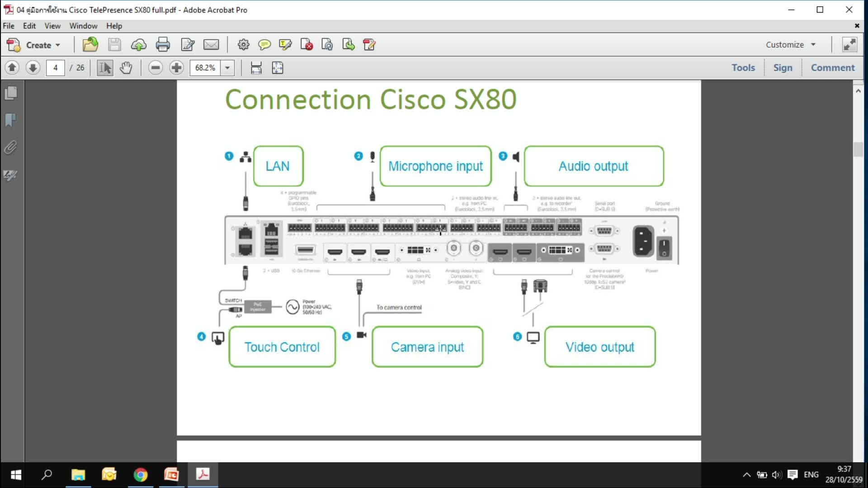Open the zoom level dropdown arrow
868x488 pixels.
(x=227, y=68)
